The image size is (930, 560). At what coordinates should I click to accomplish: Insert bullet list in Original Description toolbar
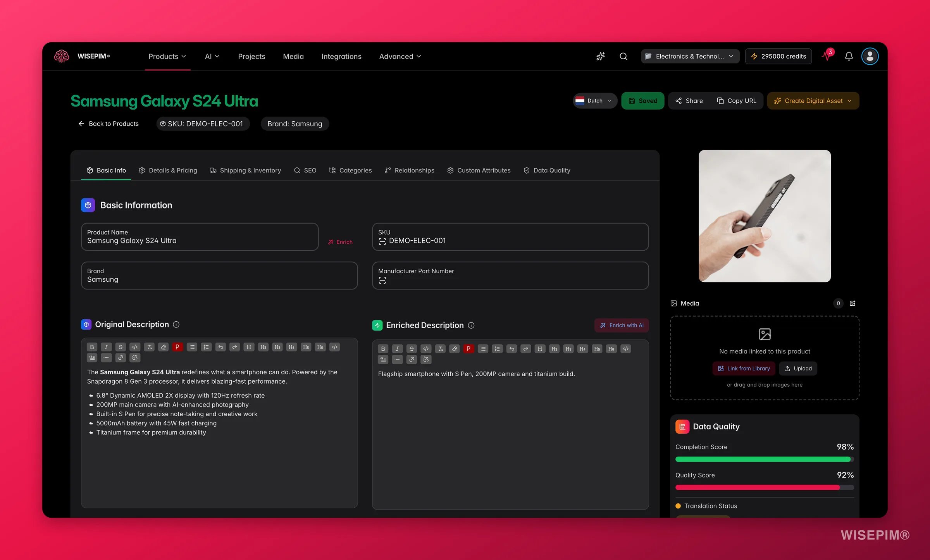[x=192, y=347]
